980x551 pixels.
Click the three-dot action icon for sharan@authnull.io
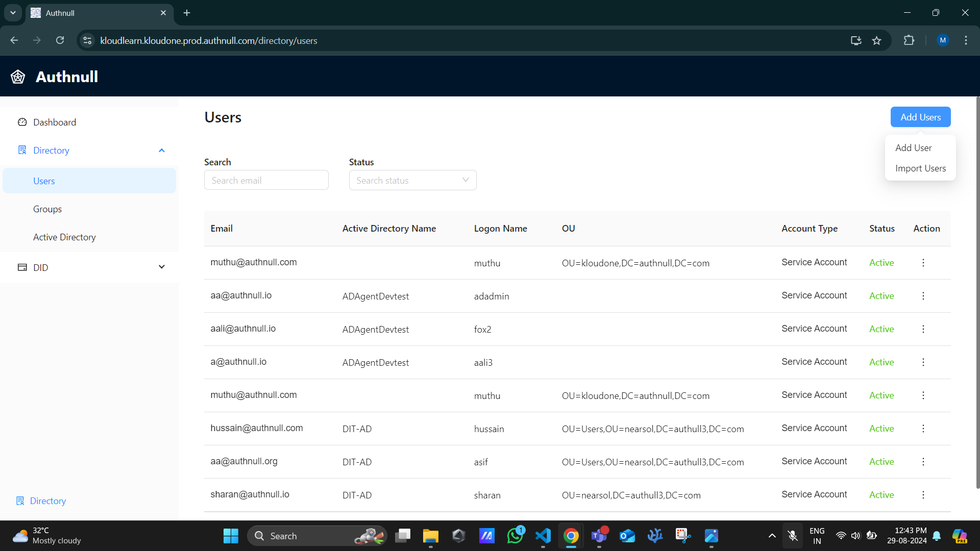[x=923, y=495]
